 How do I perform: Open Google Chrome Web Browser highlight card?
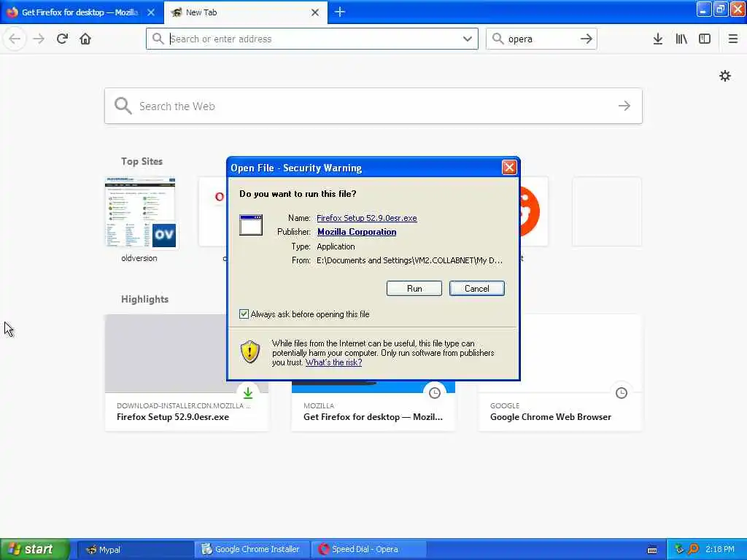coord(560,373)
